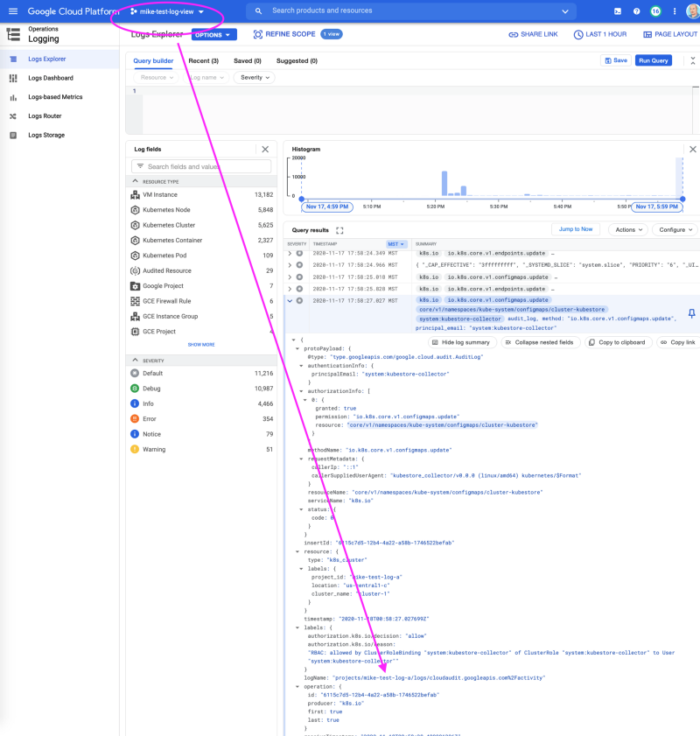The height and width of the screenshot is (736, 700).
Task: Close the Histogram panel
Action: (x=692, y=150)
